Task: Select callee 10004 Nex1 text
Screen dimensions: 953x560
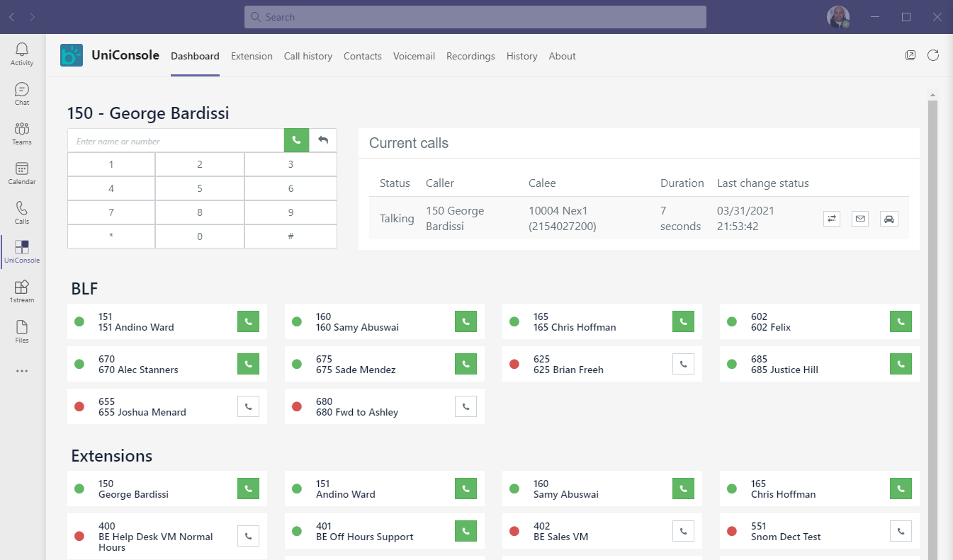Action: point(563,219)
